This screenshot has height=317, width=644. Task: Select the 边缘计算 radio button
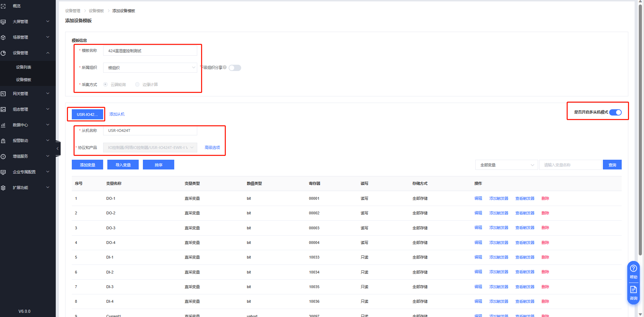pos(137,85)
